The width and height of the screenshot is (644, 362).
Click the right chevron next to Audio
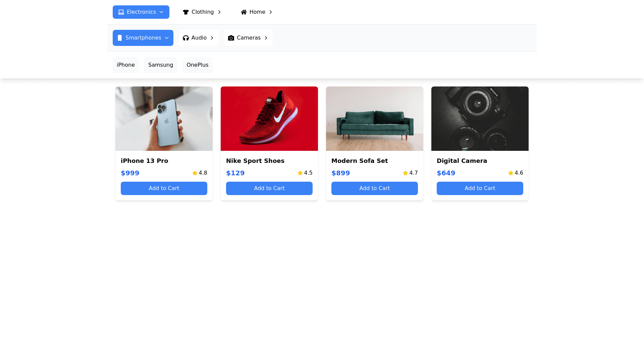pyautogui.click(x=212, y=38)
